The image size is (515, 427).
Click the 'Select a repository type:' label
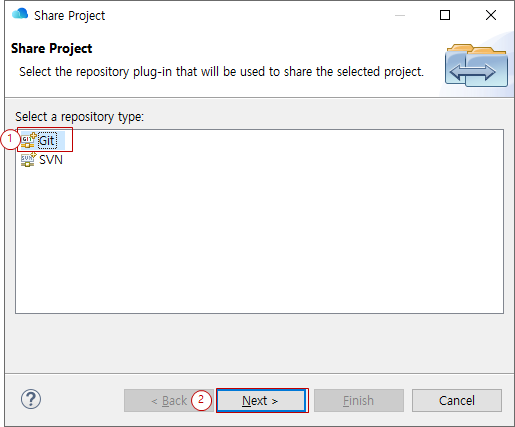click(x=79, y=117)
